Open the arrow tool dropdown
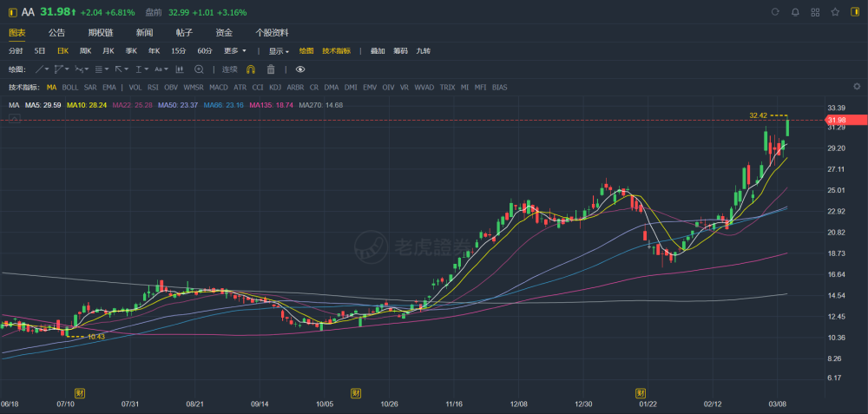Image resolution: width=868 pixels, height=414 pixels. 122,69
